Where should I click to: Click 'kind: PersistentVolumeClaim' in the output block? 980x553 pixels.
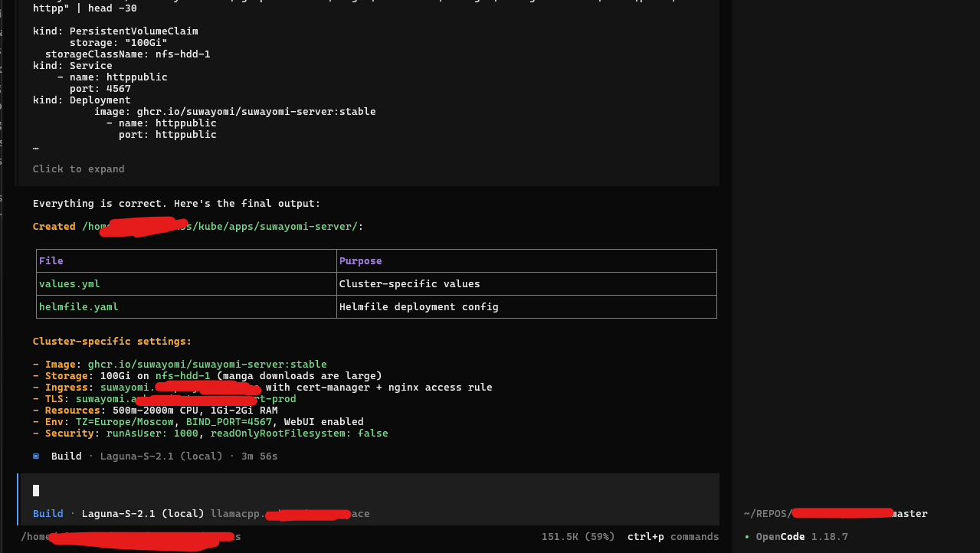(x=115, y=31)
